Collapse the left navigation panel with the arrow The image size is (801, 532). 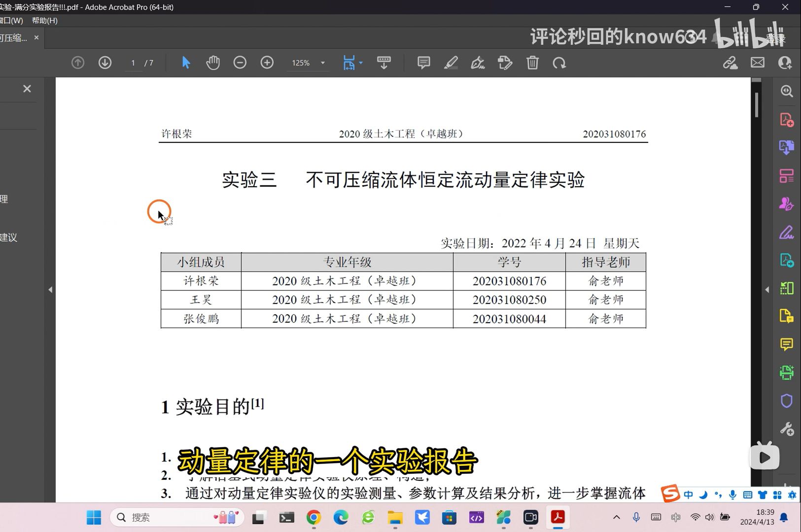pyautogui.click(x=50, y=290)
